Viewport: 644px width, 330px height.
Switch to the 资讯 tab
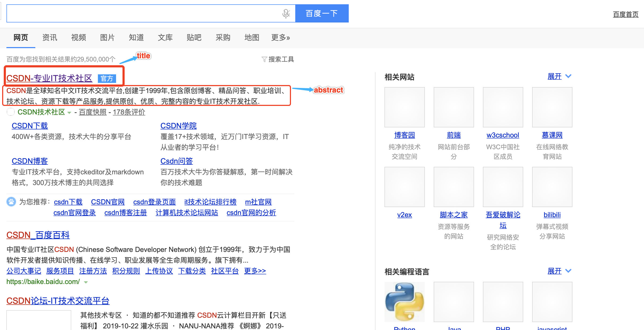tap(50, 37)
